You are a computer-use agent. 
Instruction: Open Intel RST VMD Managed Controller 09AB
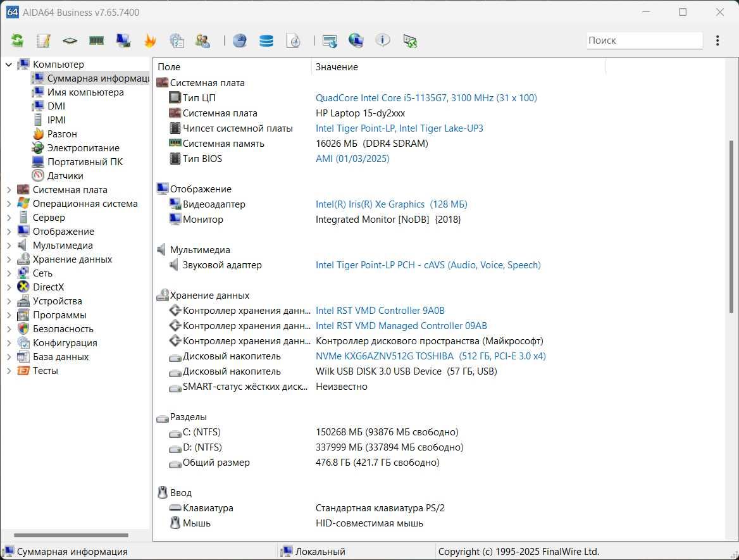[x=401, y=326]
